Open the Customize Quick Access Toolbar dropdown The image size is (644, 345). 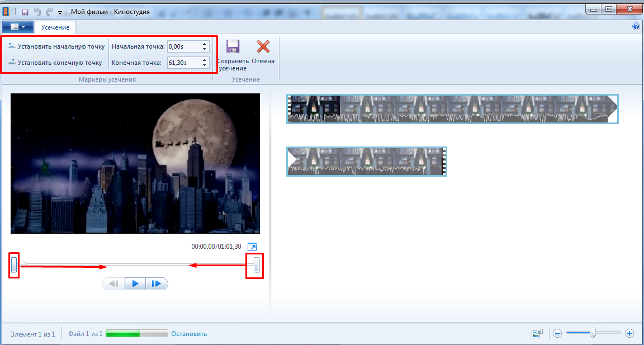(60, 12)
